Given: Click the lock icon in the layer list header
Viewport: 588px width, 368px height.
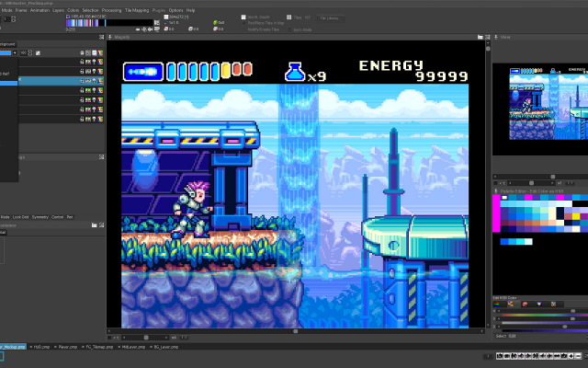Looking at the screenshot, I should point(82,53).
